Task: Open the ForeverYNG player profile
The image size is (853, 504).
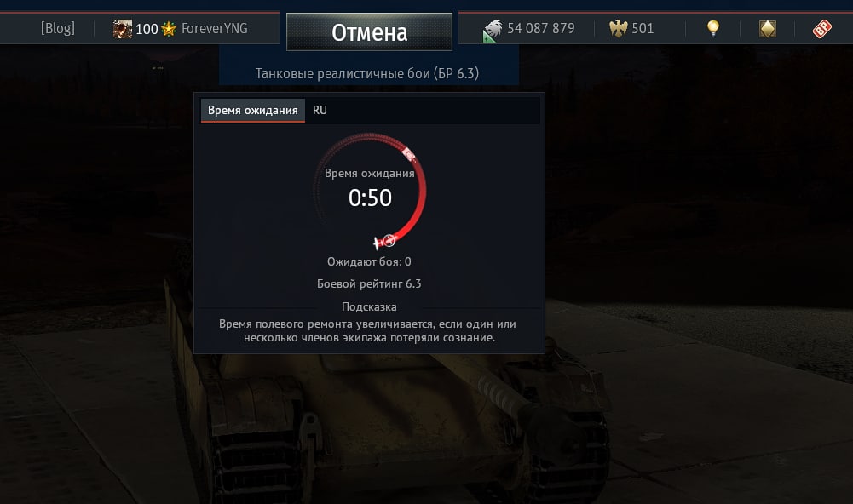Action: pos(215,28)
